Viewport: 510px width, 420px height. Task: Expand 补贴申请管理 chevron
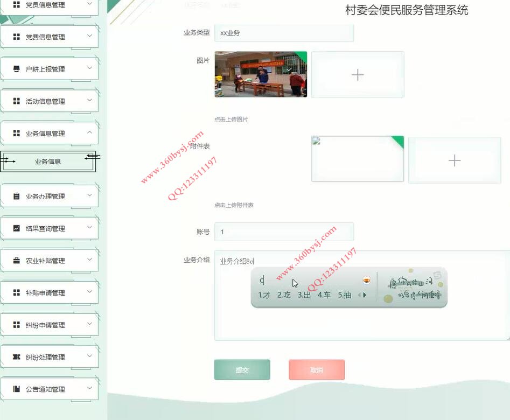click(90, 291)
